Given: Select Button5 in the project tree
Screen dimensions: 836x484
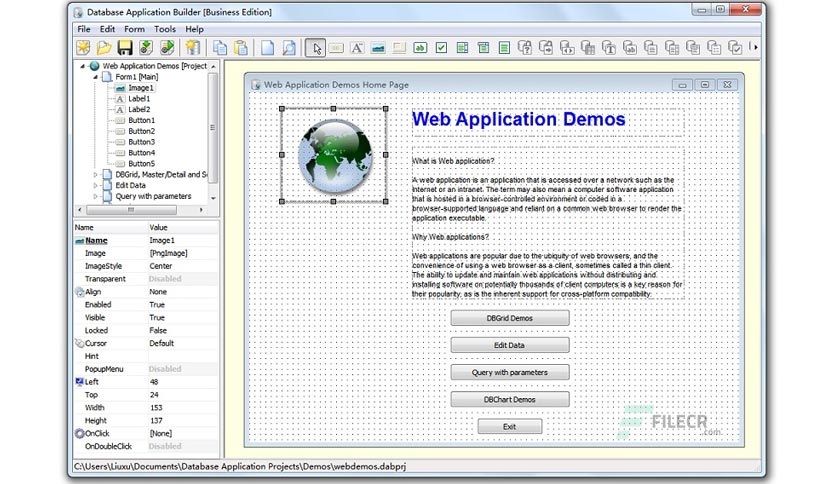Looking at the screenshot, I should [141, 164].
